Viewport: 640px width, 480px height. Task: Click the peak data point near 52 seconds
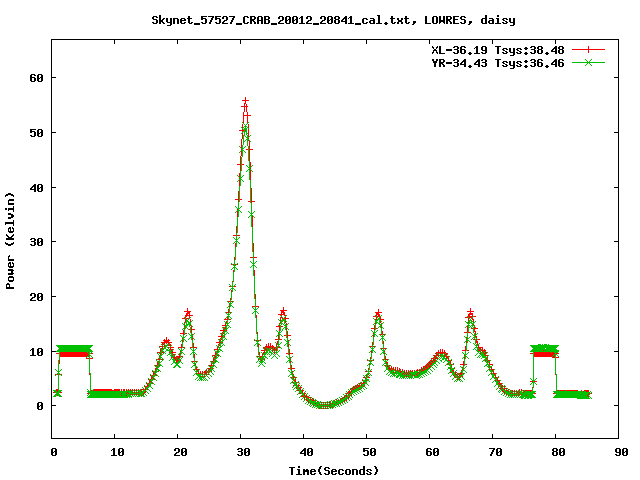(378, 313)
